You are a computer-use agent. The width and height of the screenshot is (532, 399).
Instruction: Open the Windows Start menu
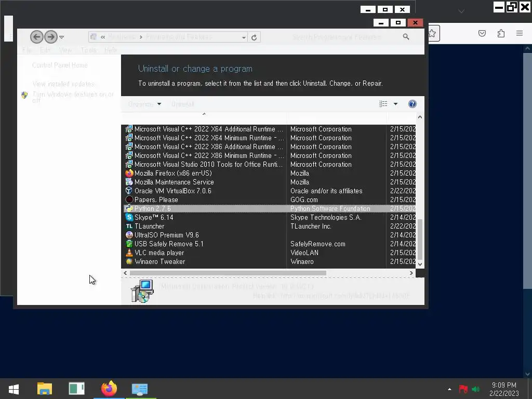click(x=14, y=389)
